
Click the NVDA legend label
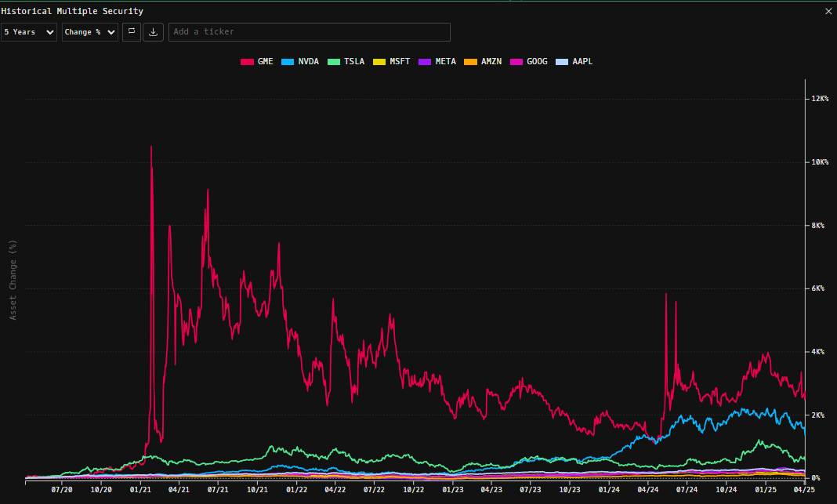click(x=309, y=62)
